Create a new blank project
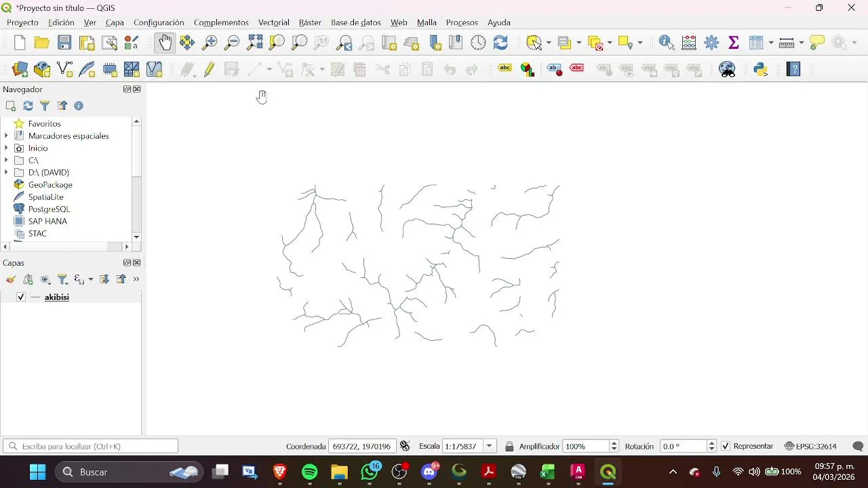The image size is (868, 488). click(x=20, y=43)
